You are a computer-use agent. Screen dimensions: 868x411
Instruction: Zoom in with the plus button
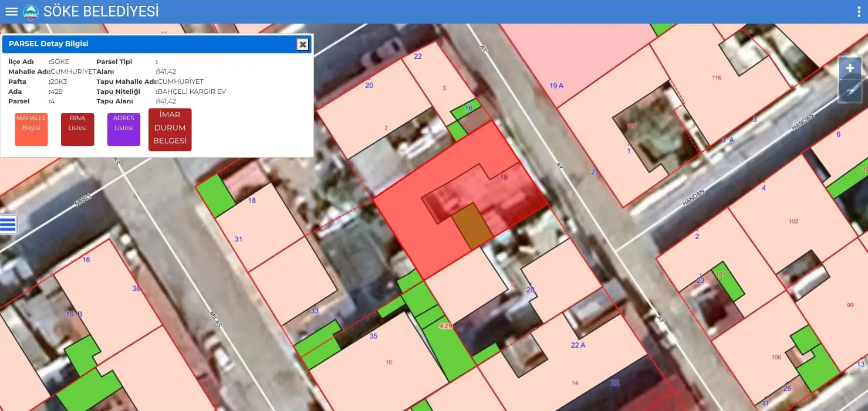850,68
